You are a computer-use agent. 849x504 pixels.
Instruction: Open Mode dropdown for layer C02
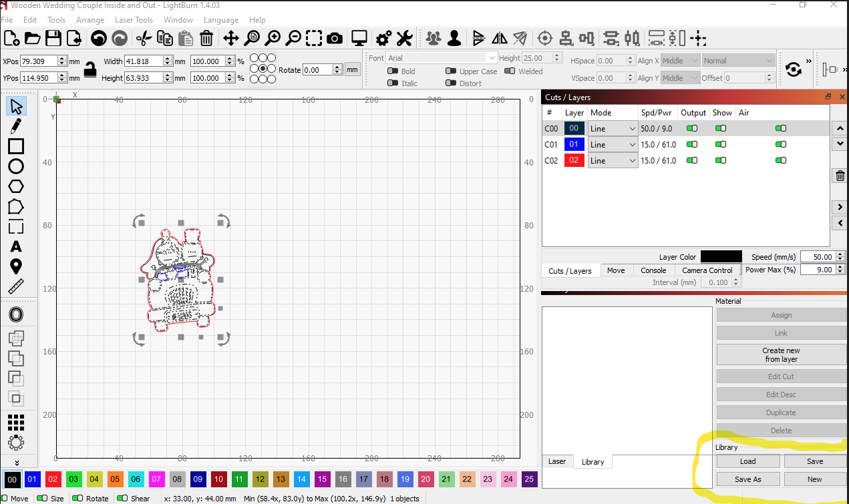click(613, 160)
